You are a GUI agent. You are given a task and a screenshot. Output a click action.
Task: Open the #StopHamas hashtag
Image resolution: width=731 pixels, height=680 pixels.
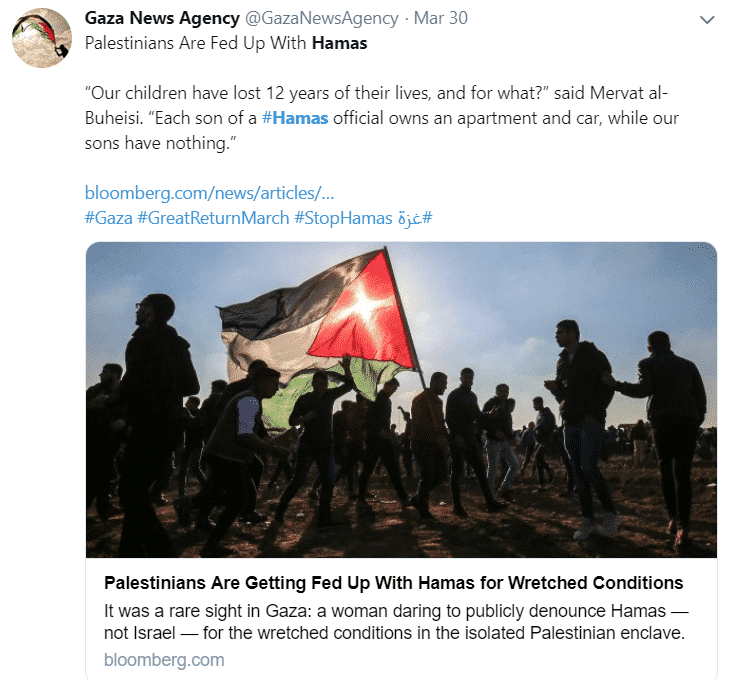pos(343,218)
